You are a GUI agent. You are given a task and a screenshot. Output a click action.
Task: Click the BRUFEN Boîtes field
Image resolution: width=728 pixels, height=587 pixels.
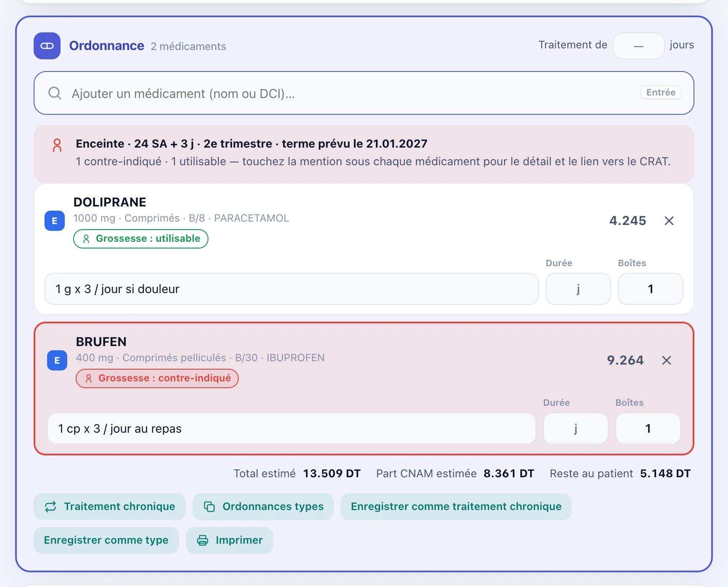pyautogui.click(x=648, y=428)
